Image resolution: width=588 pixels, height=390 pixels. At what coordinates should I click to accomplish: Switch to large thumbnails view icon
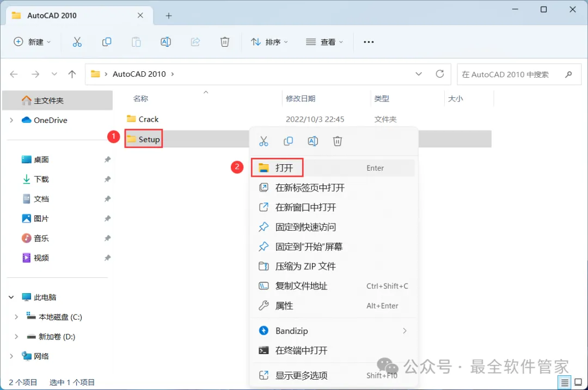[578, 382]
